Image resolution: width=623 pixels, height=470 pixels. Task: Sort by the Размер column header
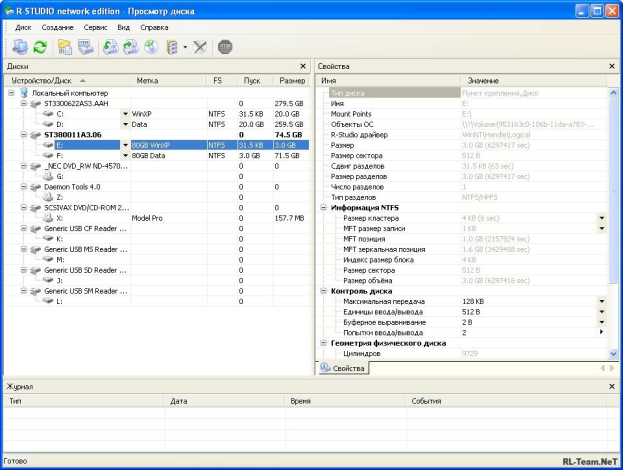point(292,81)
